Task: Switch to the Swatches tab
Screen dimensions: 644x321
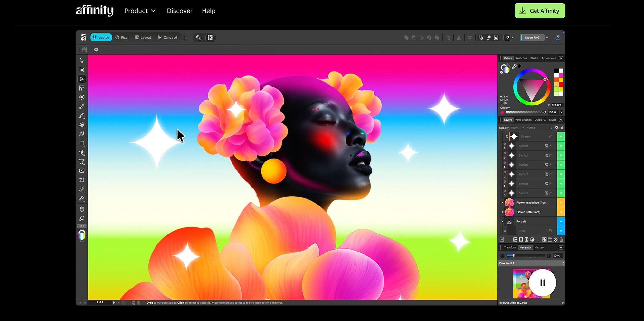Action: pyautogui.click(x=521, y=58)
